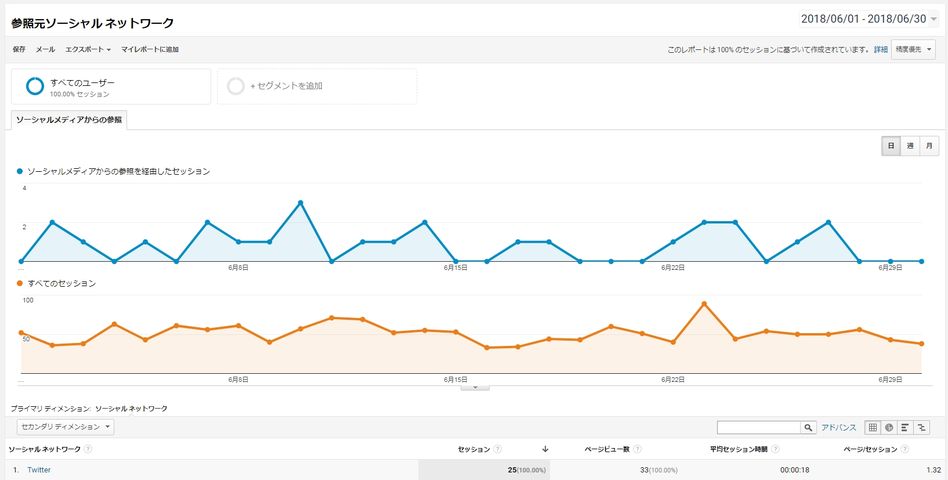The width and height of the screenshot is (948, 480).
Task: Select the ソーシャルメディアからの参照 tab
Action: coord(69,120)
